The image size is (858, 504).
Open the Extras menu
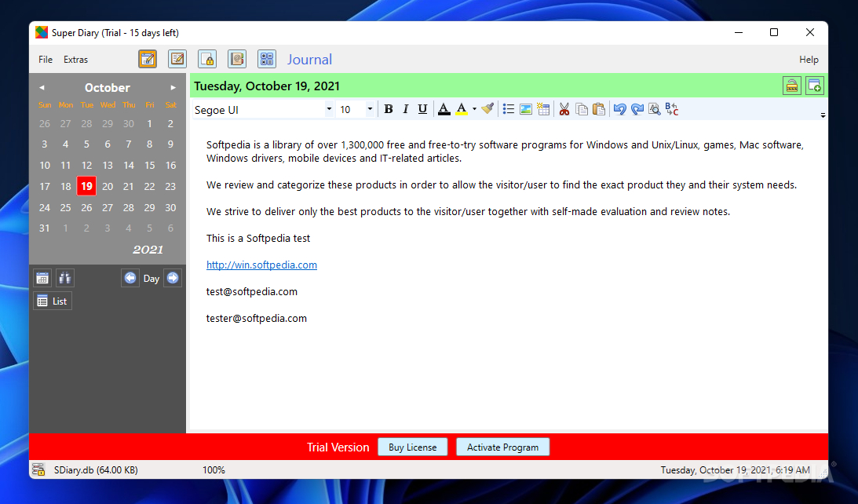75,60
